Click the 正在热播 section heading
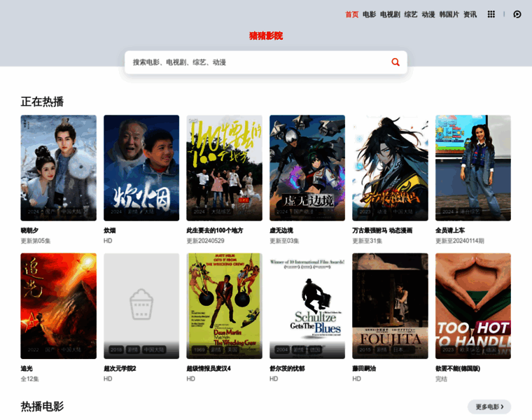The width and height of the screenshot is (532, 420). (x=42, y=101)
